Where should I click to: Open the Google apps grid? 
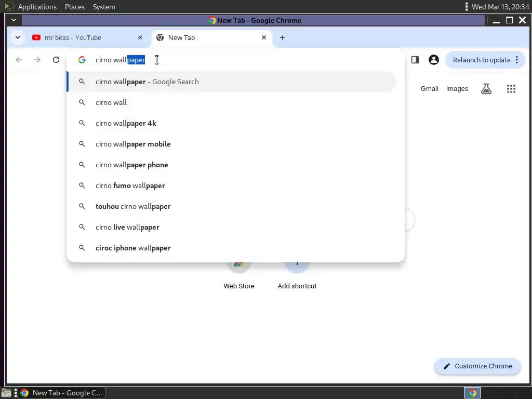point(511,89)
